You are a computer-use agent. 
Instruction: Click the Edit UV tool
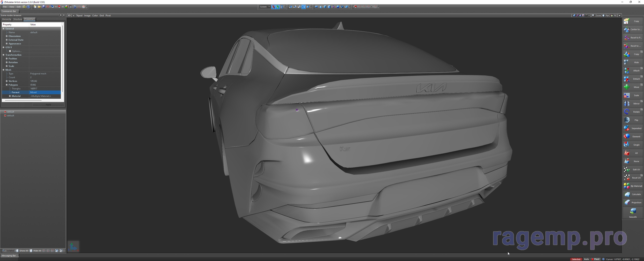click(x=633, y=169)
